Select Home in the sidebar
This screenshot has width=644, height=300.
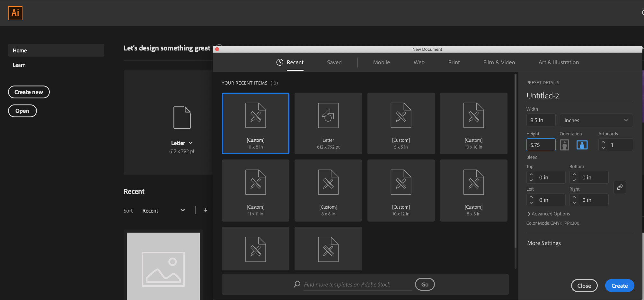click(56, 50)
